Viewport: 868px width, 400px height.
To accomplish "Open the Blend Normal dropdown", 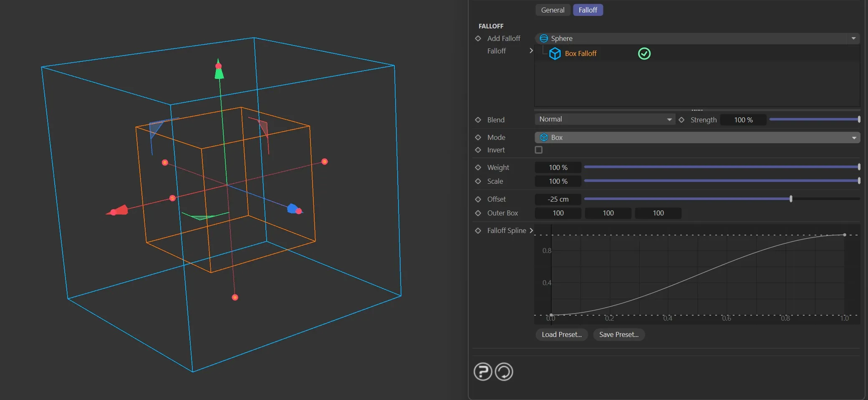I will (605, 119).
